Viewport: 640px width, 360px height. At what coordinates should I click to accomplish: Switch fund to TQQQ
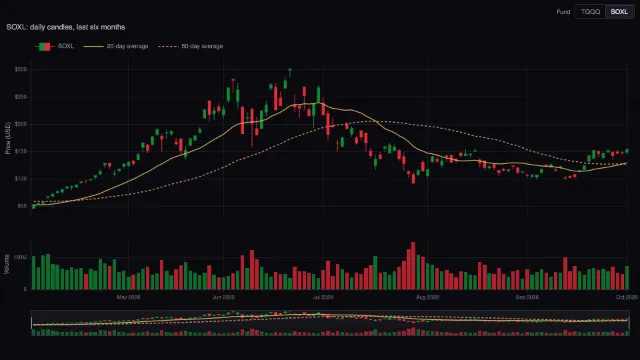coord(590,12)
